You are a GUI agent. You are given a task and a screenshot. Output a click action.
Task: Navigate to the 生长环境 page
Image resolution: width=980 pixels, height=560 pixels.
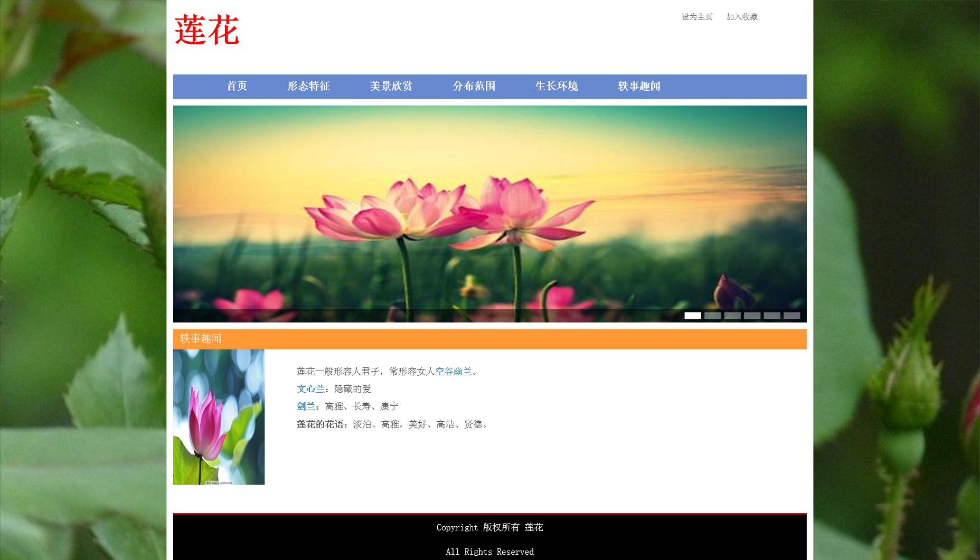pyautogui.click(x=556, y=86)
